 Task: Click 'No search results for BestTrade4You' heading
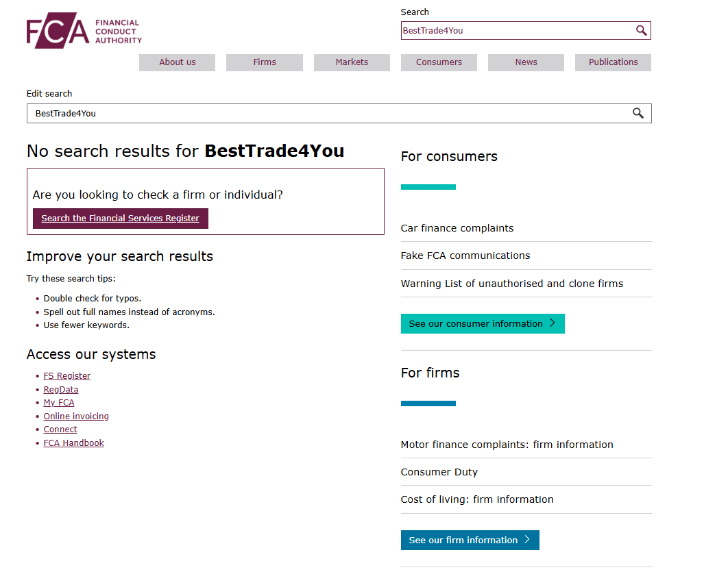[x=185, y=151]
